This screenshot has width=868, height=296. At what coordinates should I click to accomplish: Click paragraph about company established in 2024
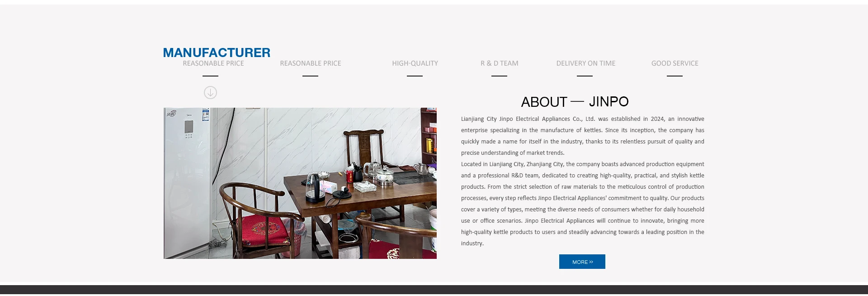click(x=583, y=136)
